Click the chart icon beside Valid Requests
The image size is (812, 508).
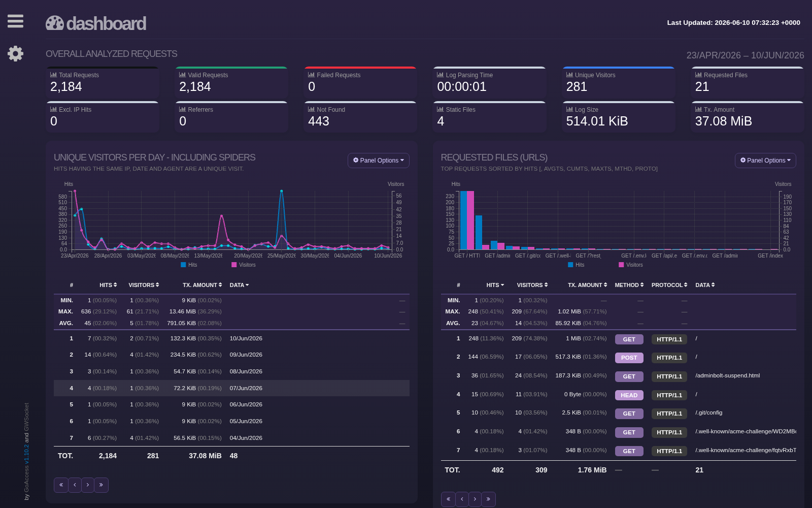coord(182,75)
